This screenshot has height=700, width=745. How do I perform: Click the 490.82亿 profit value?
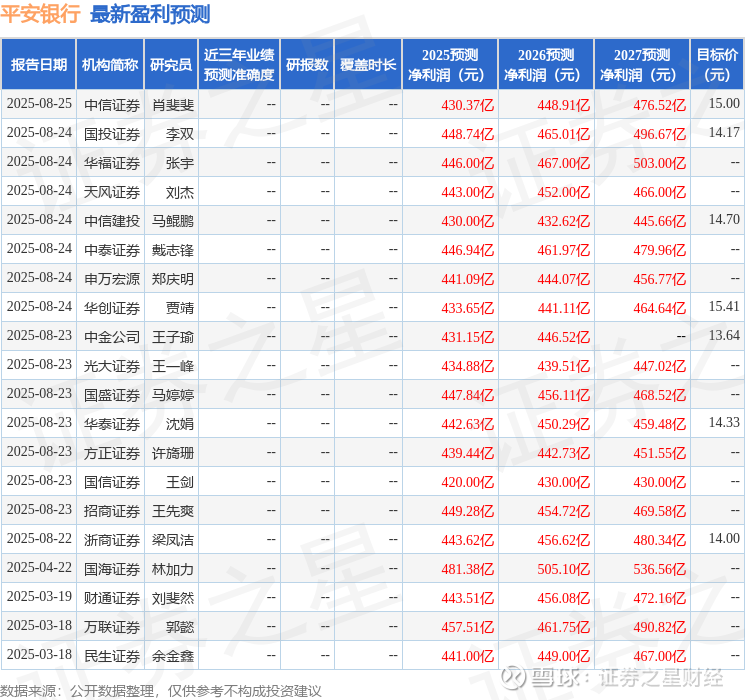click(x=659, y=627)
